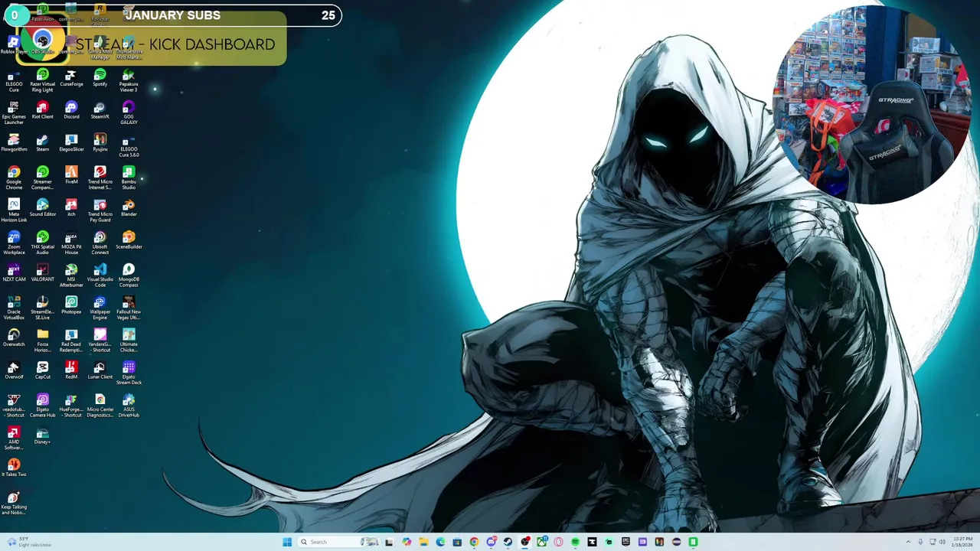Viewport: 980px width, 551px height.
Task: Select the Elgato Camera Hub icon
Action: pos(42,406)
